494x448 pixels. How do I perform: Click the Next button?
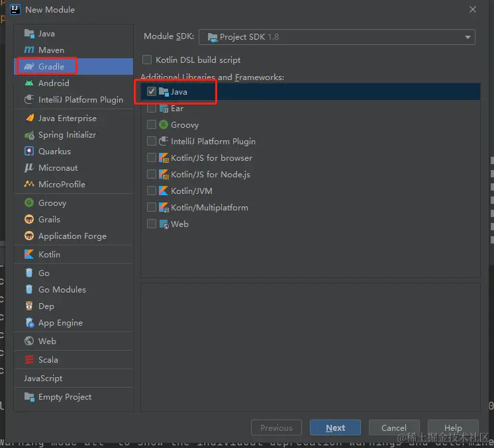335,427
